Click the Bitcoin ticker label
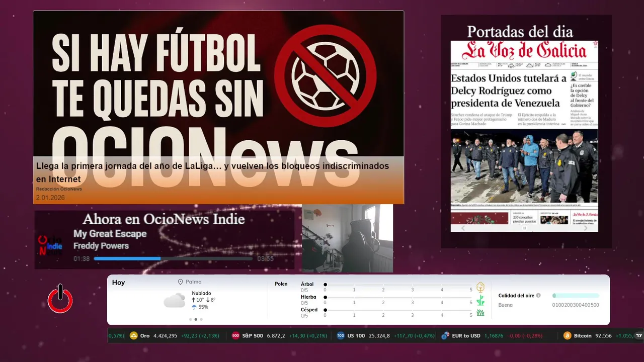Viewport: 644px width, 362px height. [583, 336]
